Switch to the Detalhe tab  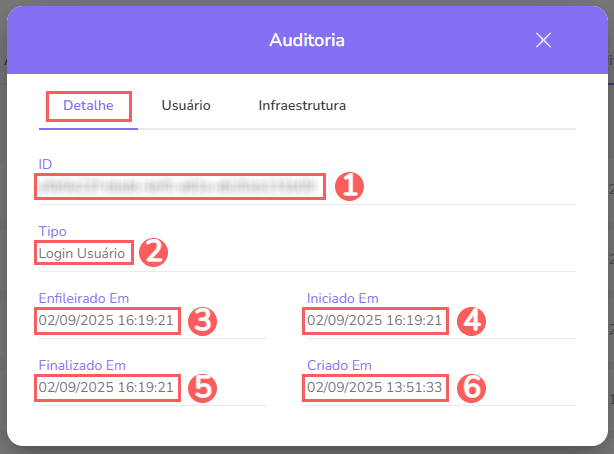[89, 105]
